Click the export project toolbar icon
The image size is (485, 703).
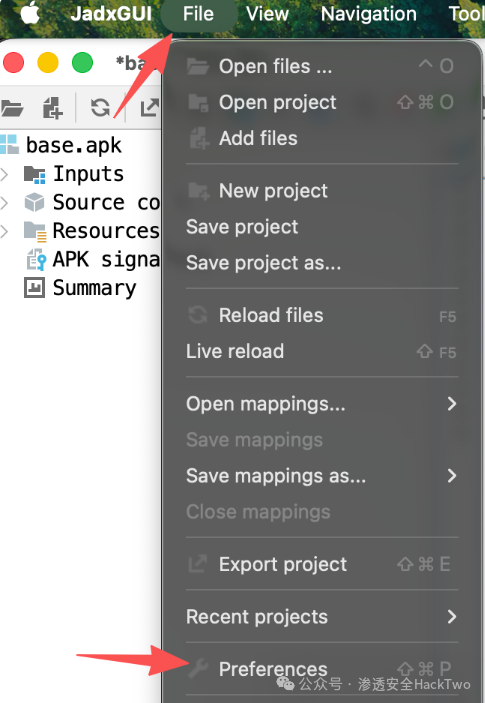(x=150, y=108)
